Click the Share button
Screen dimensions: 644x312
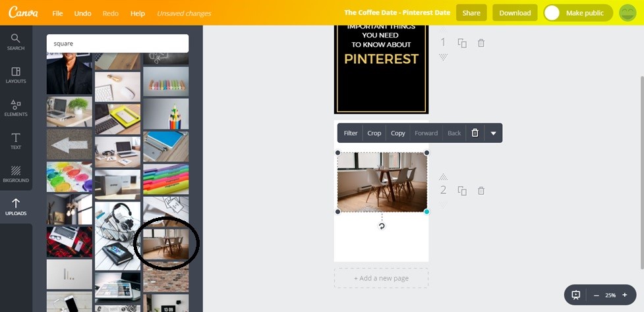pos(471,13)
